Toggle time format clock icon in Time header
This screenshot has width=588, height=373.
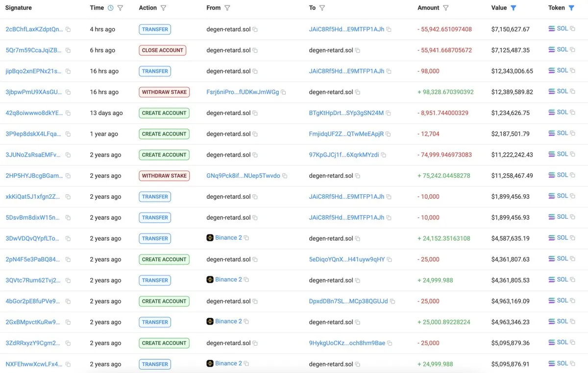tap(110, 8)
